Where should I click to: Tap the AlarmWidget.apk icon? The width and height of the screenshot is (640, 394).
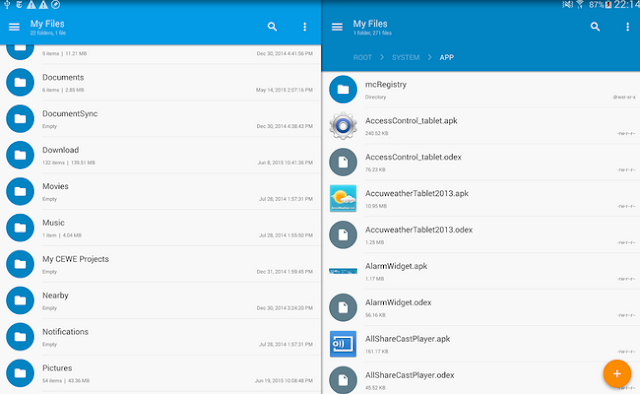coord(343,271)
